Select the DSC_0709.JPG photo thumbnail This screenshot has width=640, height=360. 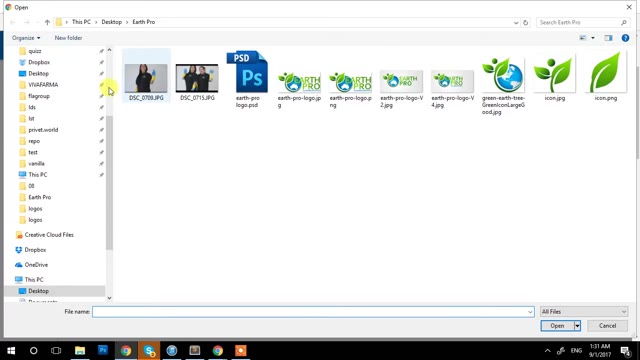(146, 78)
